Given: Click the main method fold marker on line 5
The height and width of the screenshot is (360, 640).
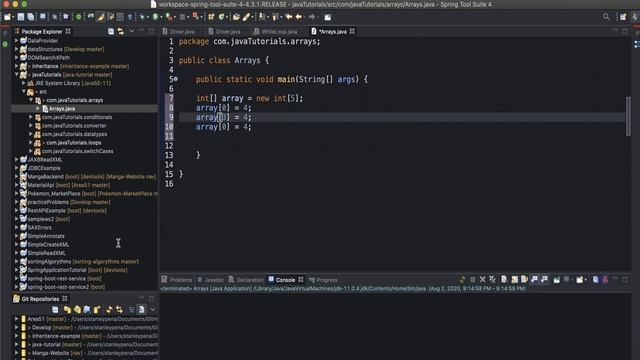Looking at the screenshot, I should coord(176,79).
